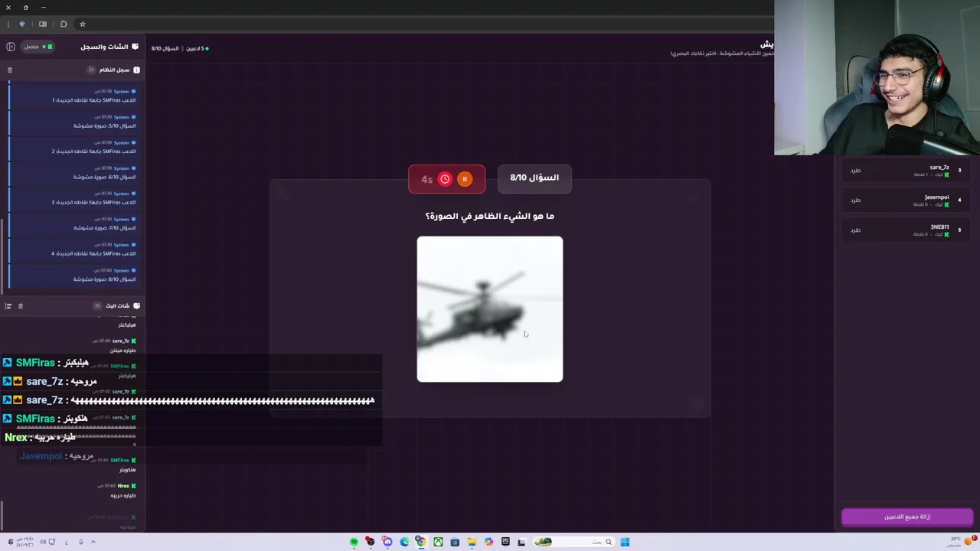The image size is (980, 551).
Task: Open the taskbar notification bell
Action: 11,542
